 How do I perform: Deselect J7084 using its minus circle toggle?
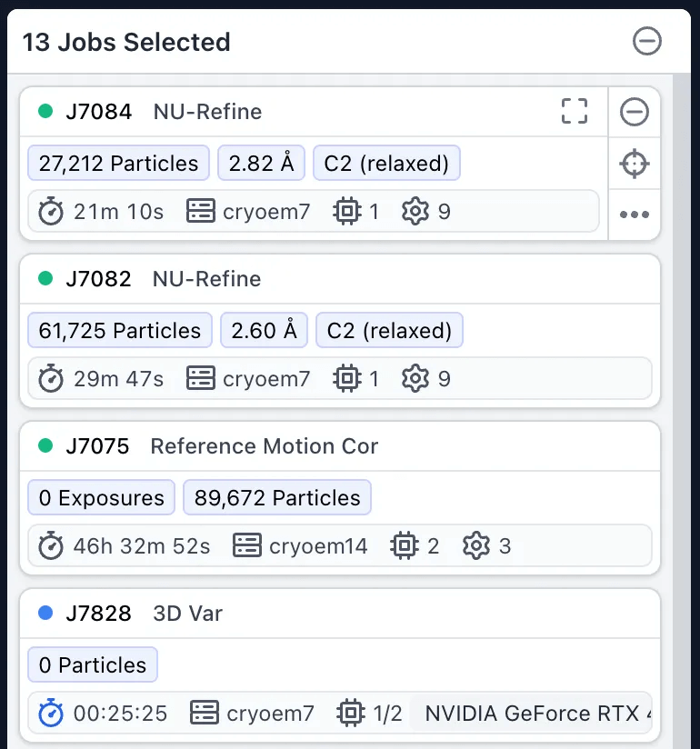635,113
